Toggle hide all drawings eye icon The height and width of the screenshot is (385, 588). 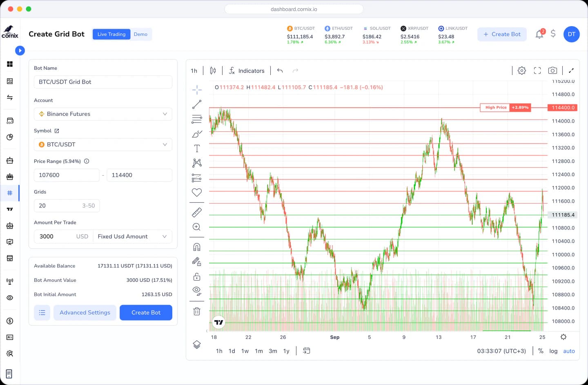click(x=197, y=291)
